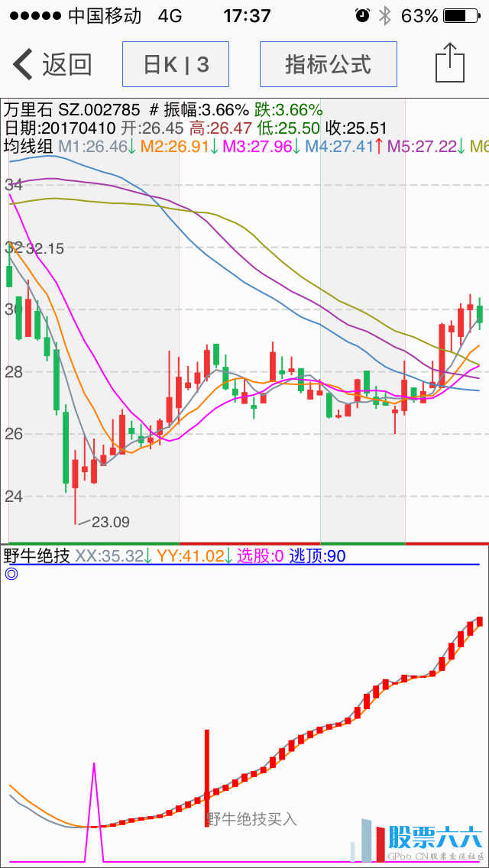Tap the share export icon
Screen dimensions: 489x868
(x=450, y=63)
